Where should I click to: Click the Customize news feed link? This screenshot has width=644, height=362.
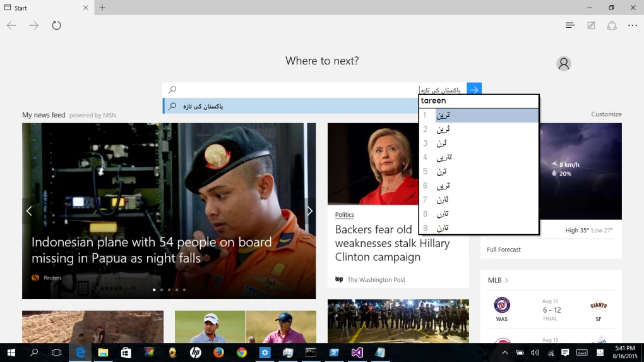[606, 114]
